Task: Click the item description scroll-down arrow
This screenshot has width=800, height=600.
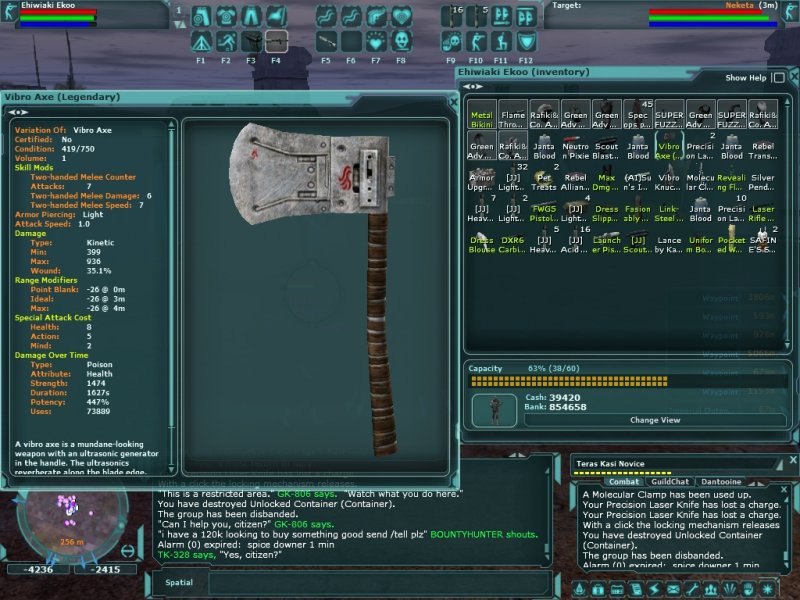Action: pos(172,468)
